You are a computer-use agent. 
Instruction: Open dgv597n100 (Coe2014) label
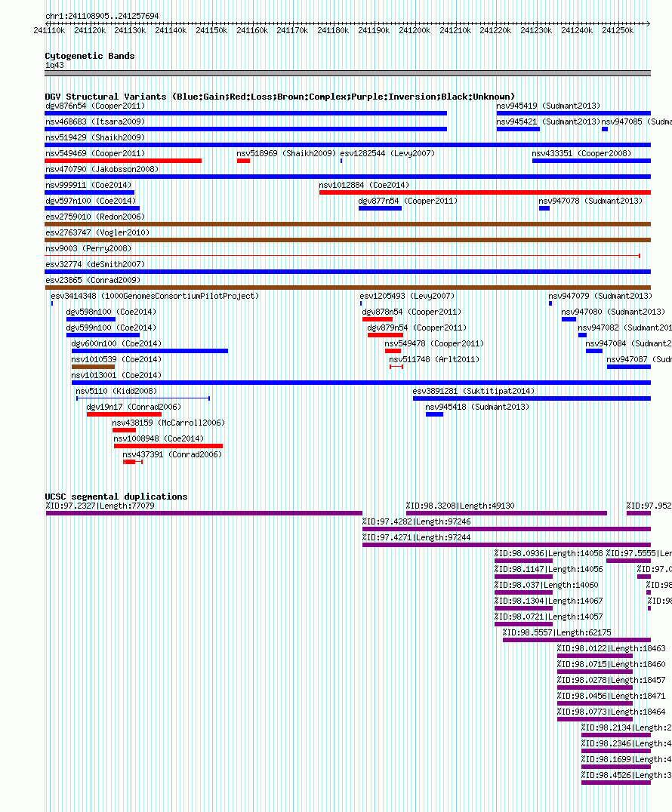91,201
